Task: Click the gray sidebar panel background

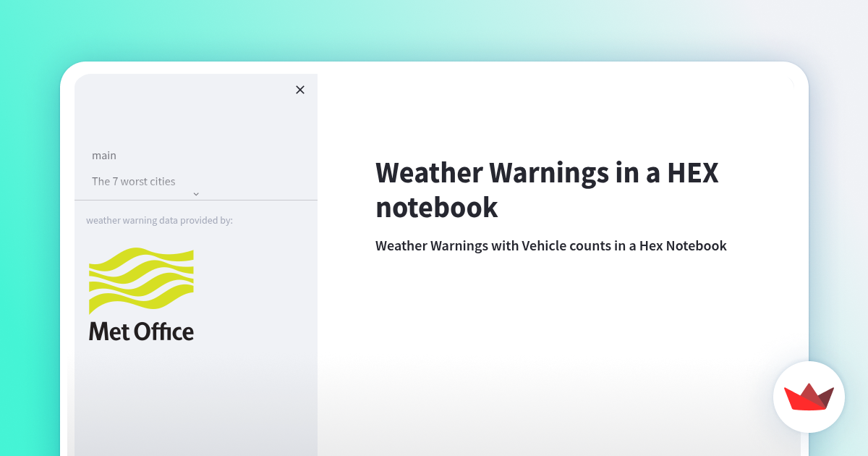Action: point(195,398)
